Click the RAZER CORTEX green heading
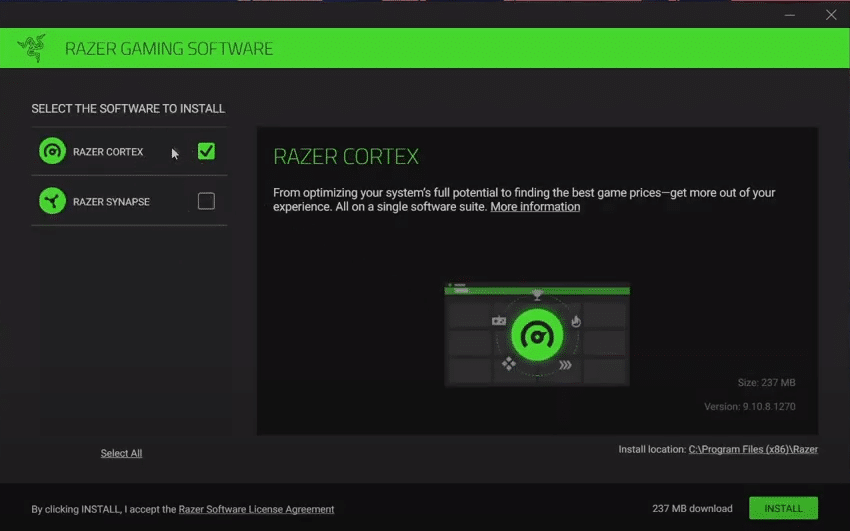850x531 pixels. (346, 157)
